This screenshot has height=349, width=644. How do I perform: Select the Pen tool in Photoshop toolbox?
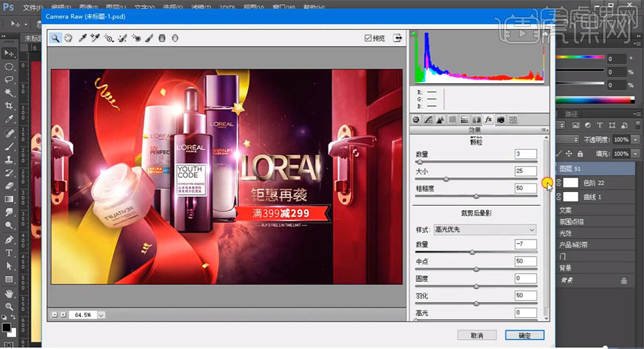(x=8, y=239)
